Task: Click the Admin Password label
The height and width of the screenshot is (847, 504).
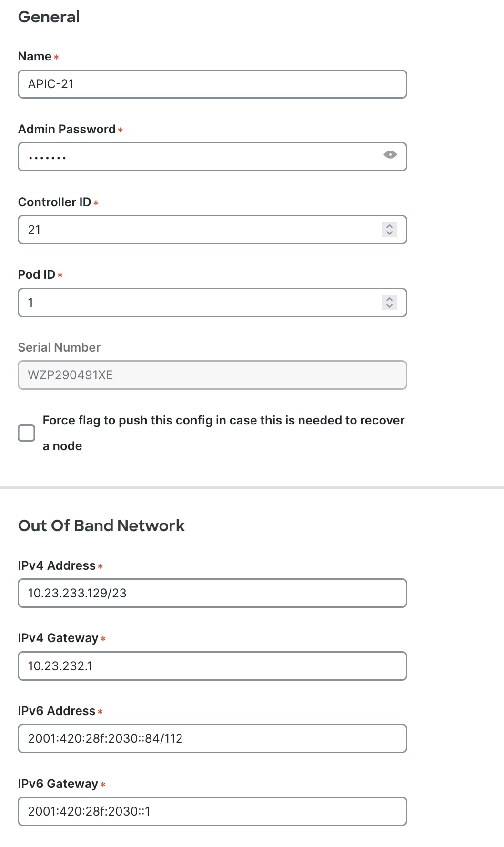Action: 67,130
